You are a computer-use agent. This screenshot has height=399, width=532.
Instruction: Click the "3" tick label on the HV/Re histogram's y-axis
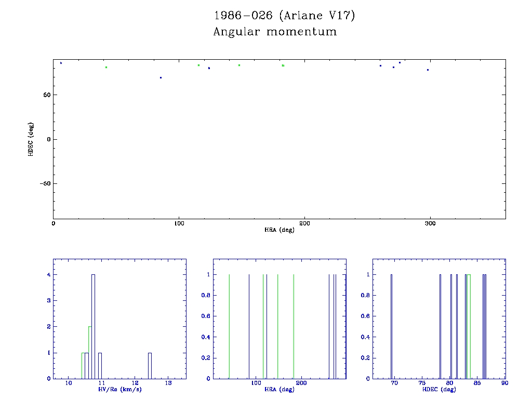(x=49, y=301)
